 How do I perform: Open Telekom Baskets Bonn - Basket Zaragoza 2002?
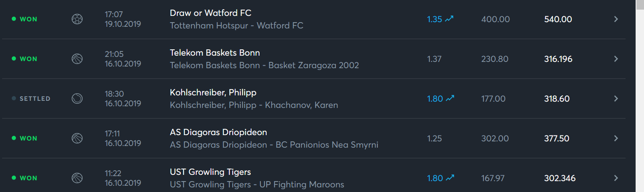pos(264,65)
